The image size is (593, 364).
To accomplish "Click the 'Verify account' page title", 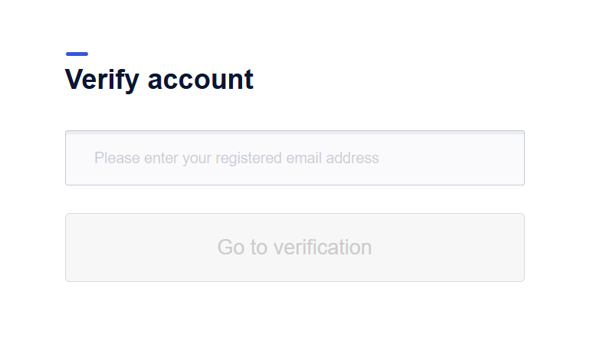I will coord(159,80).
